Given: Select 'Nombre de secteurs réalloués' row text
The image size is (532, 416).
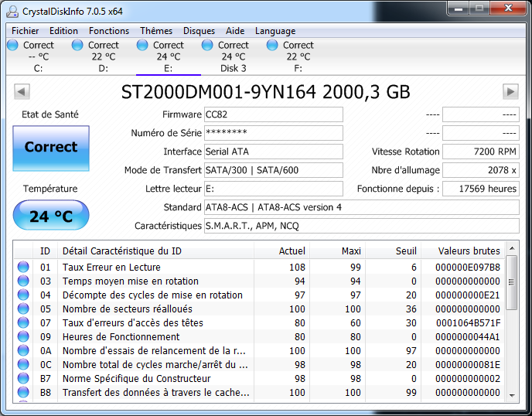Looking at the screenshot, I should pos(128,309).
